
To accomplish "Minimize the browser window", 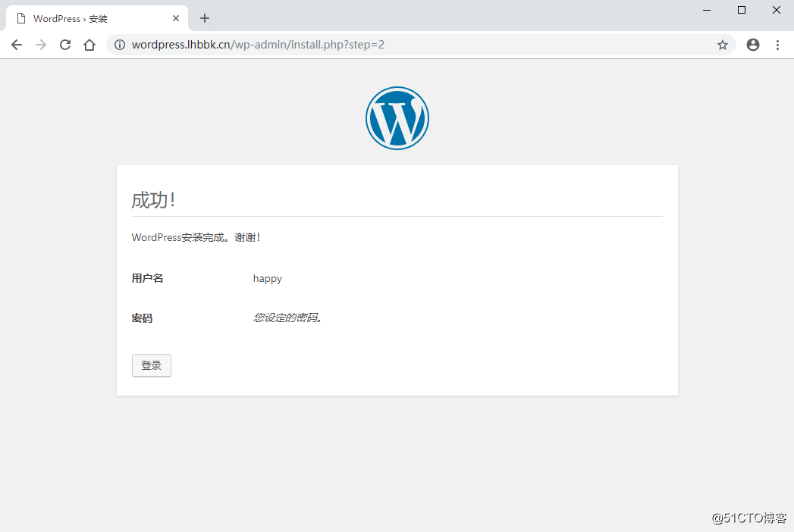I will point(707,10).
